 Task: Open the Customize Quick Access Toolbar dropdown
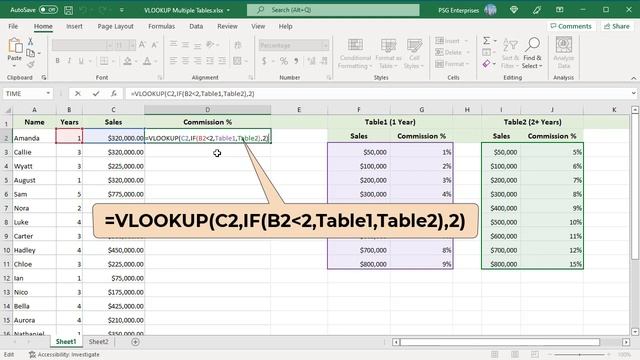[122, 10]
